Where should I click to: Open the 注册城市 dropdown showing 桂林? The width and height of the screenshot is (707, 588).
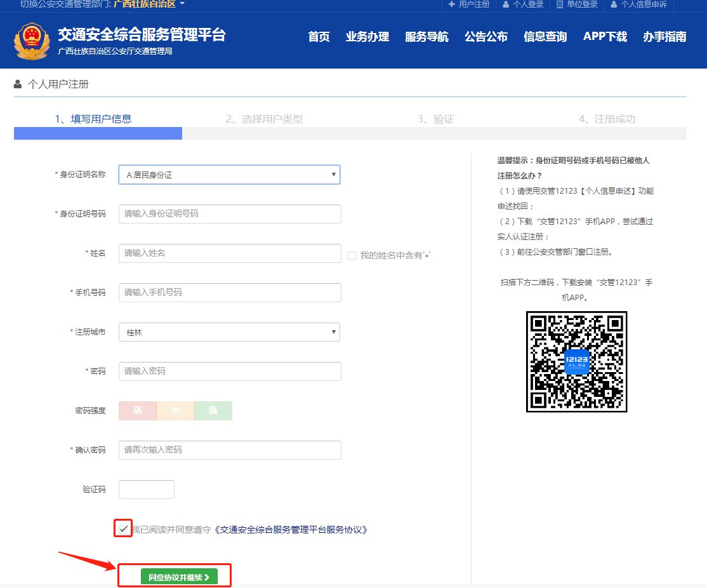click(x=229, y=332)
